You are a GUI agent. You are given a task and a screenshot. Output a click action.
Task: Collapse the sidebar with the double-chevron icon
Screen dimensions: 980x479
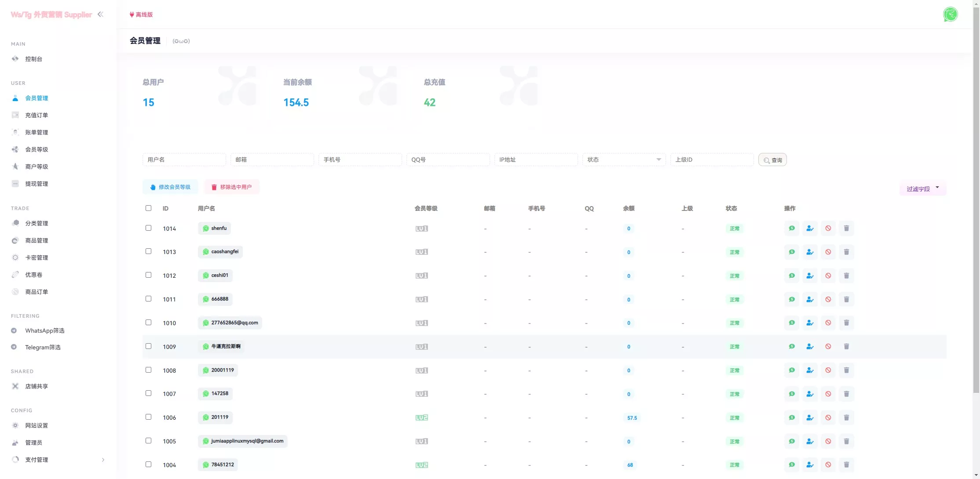[x=100, y=14]
